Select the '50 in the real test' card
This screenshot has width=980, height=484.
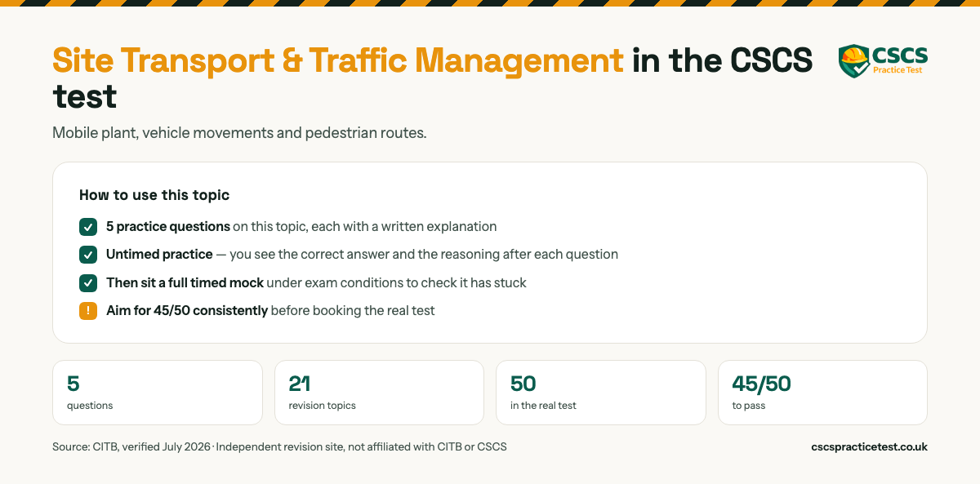click(x=601, y=393)
